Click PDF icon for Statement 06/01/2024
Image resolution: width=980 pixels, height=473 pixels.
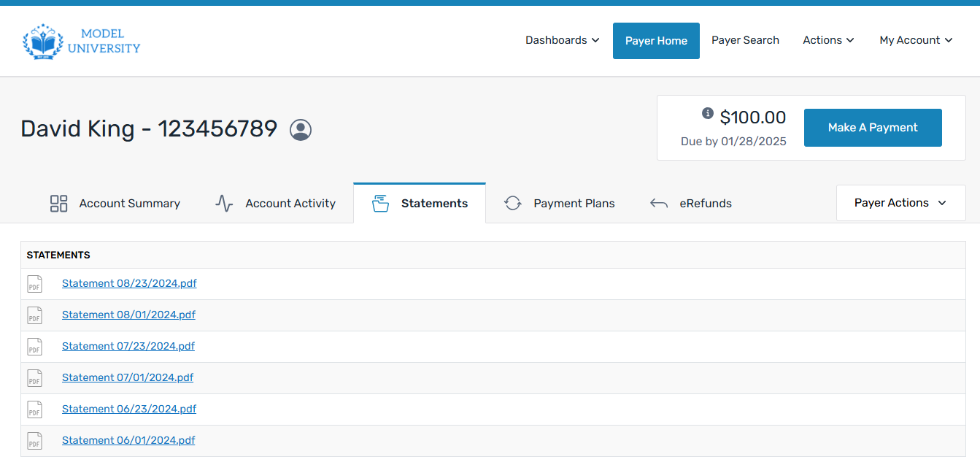[34, 441]
